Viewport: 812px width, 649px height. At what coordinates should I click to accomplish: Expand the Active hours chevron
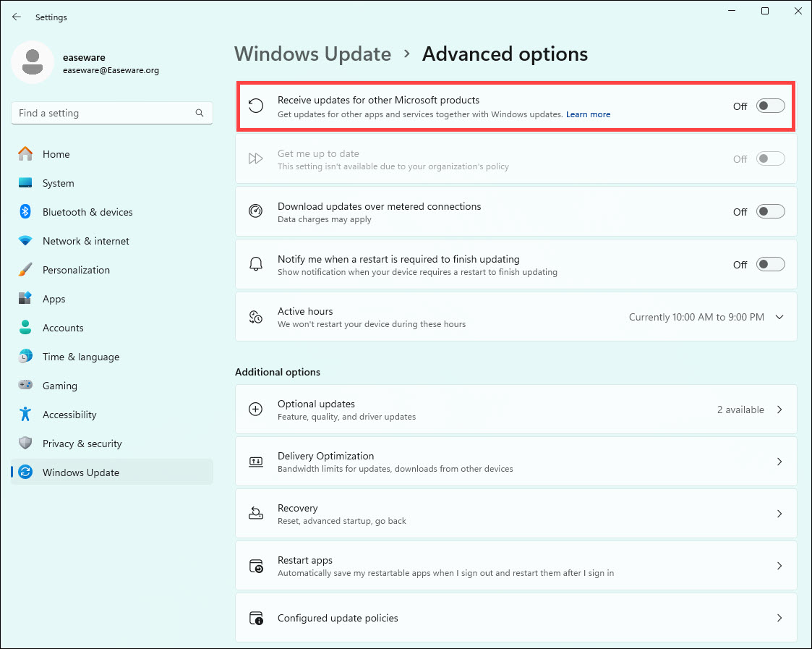pyautogui.click(x=779, y=317)
